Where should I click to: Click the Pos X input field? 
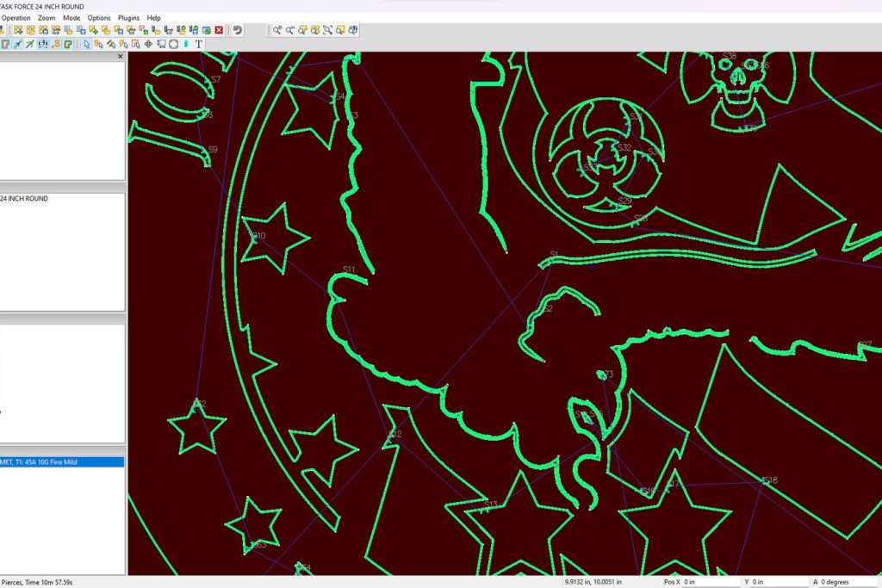click(705, 582)
